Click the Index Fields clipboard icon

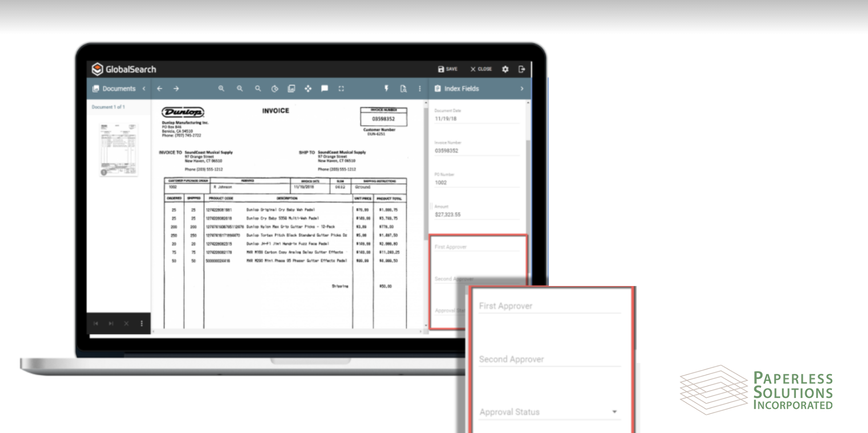438,89
